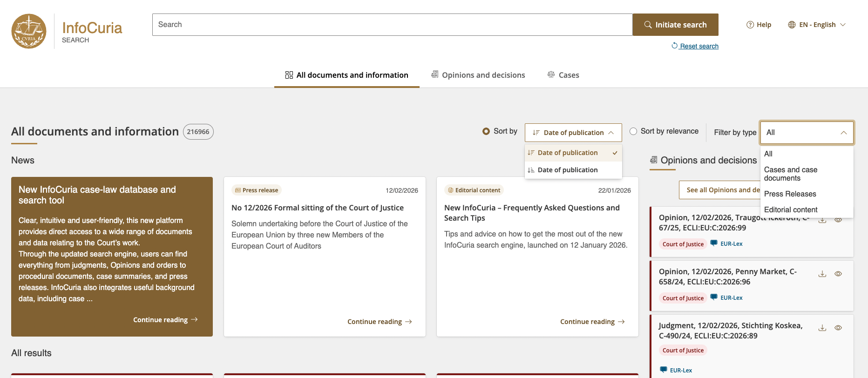The image size is (868, 378).
Task: Download the Penny Market opinion
Action: [x=822, y=274]
